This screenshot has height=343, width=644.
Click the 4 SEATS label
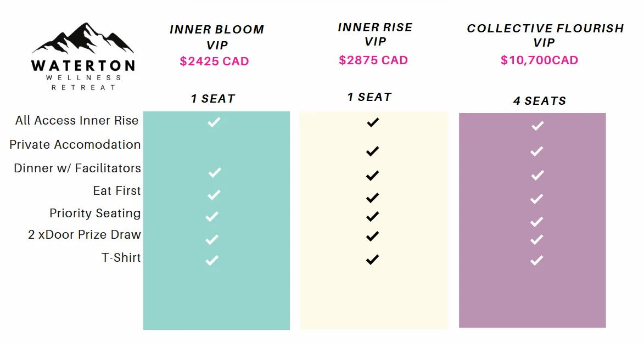click(539, 101)
